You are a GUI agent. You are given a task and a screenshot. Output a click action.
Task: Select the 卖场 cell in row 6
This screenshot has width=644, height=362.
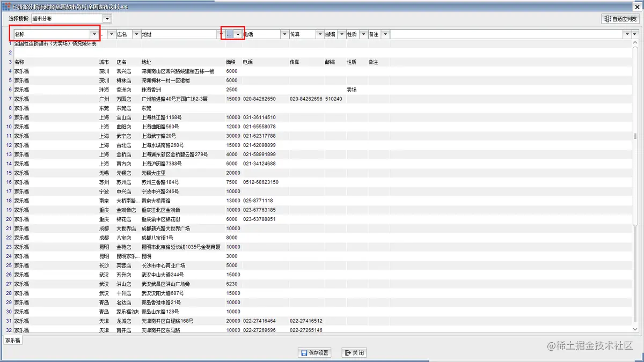352,90
